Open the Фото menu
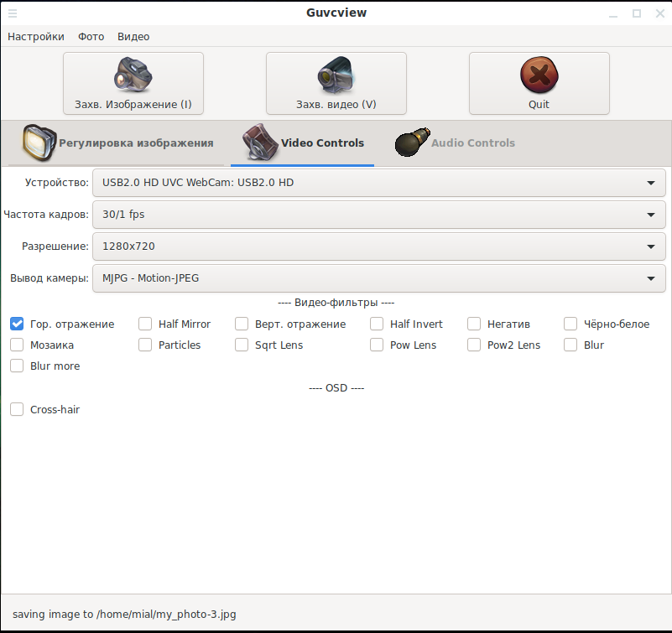The width and height of the screenshot is (672, 633). click(91, 37)
